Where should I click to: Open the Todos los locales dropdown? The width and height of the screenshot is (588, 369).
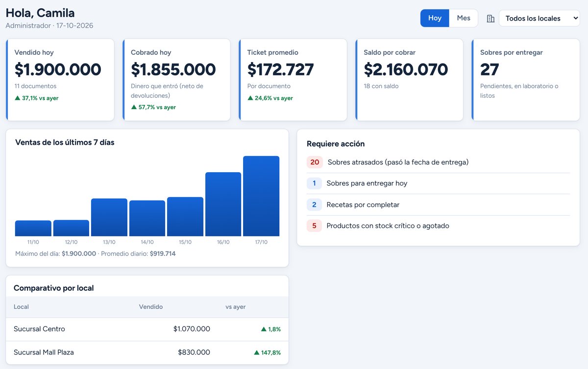click(539, 19)
